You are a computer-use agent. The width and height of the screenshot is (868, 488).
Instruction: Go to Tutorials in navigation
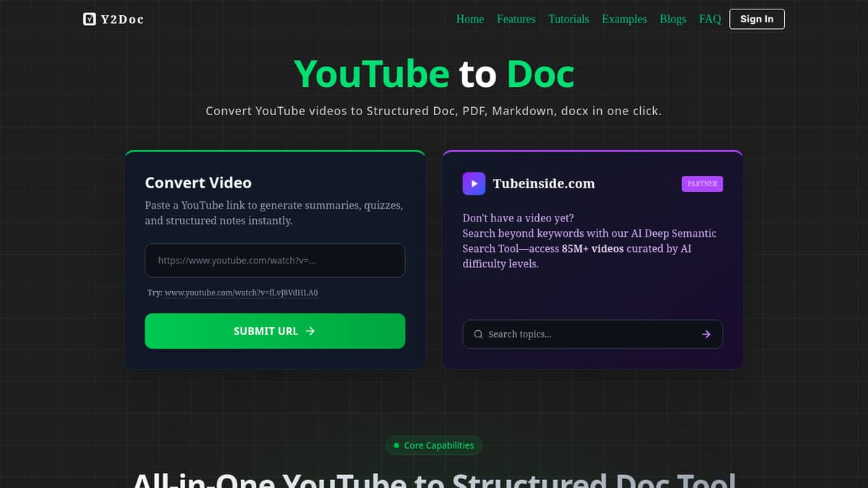[569, 20]
